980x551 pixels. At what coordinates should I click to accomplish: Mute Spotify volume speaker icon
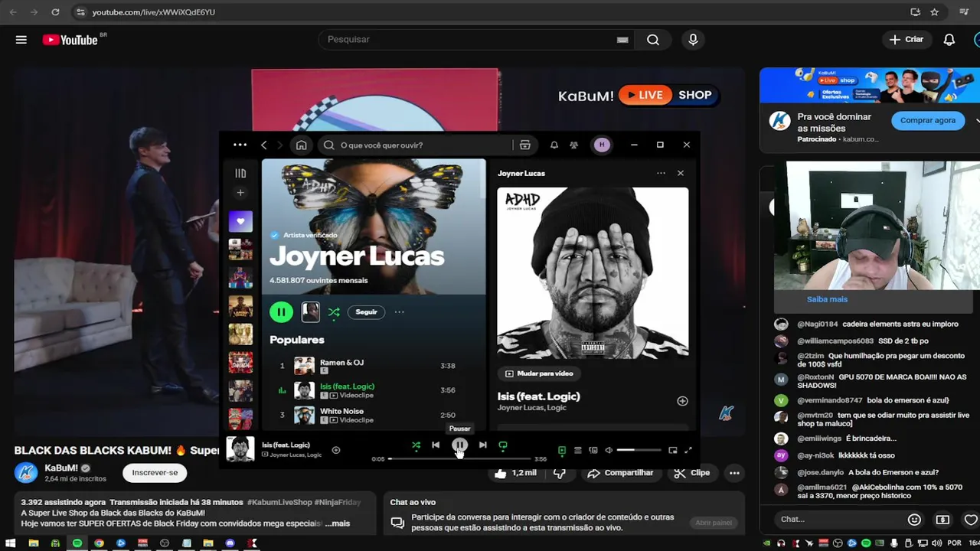pyautogui.click(x=609, y=450)
